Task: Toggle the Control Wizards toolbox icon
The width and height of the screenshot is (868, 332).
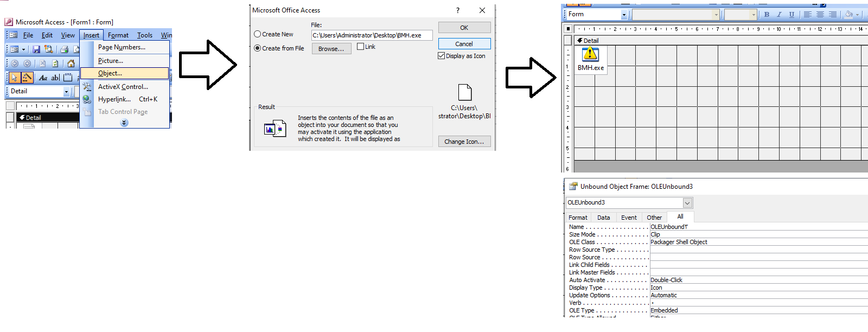Action: [x=27, y=78]
